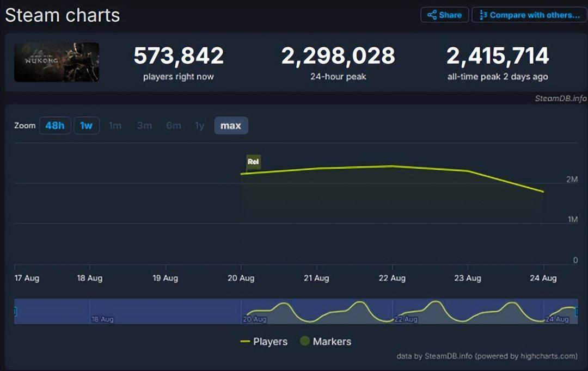Pick the 1y zoom range
Viewport: 588px width, 371px height.
200,126
